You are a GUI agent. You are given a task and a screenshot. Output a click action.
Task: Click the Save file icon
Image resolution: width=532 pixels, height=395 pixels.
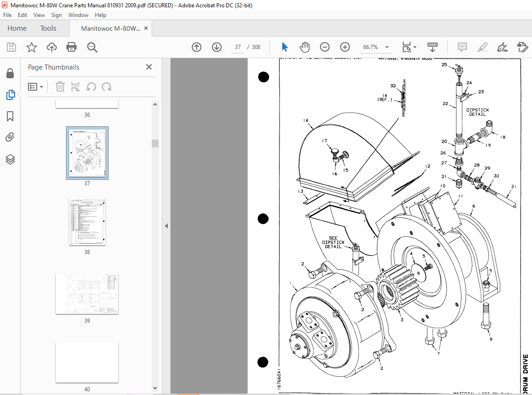tap(11, 47)
